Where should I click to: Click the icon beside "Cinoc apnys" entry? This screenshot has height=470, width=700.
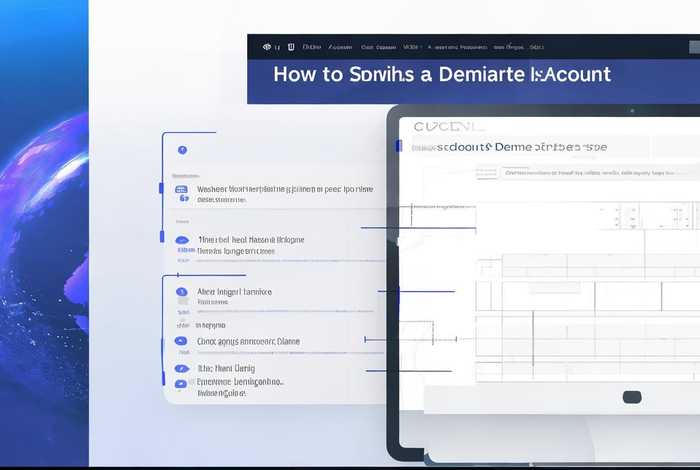(x=181, y=341)
